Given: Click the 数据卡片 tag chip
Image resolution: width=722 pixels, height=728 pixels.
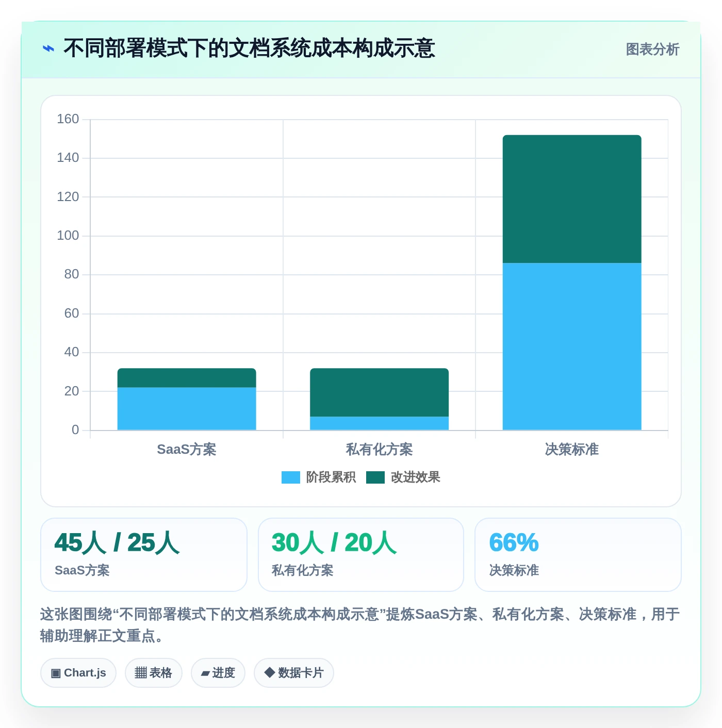Looking at the screenshot, I should coord(294,673).
